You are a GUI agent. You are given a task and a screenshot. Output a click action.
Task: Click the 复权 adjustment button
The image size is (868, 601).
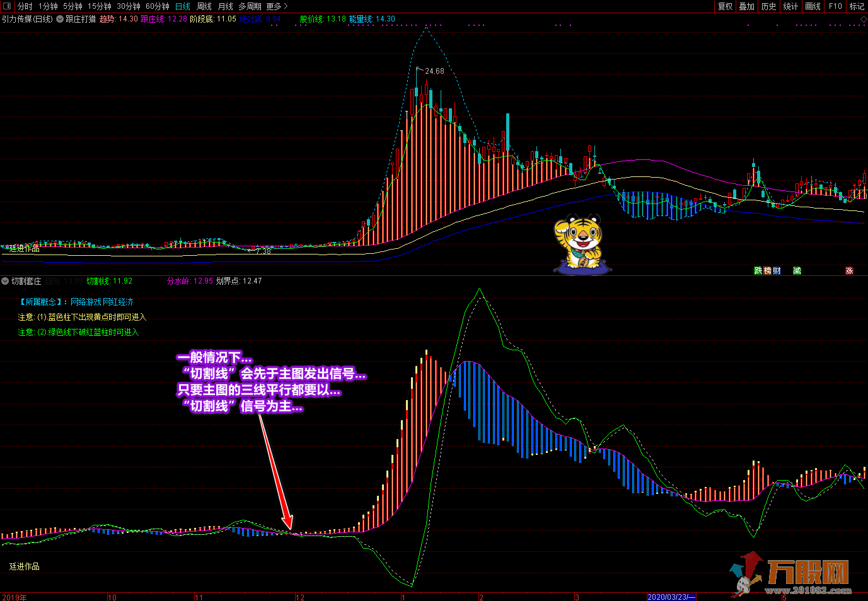[x=726, y=6]
